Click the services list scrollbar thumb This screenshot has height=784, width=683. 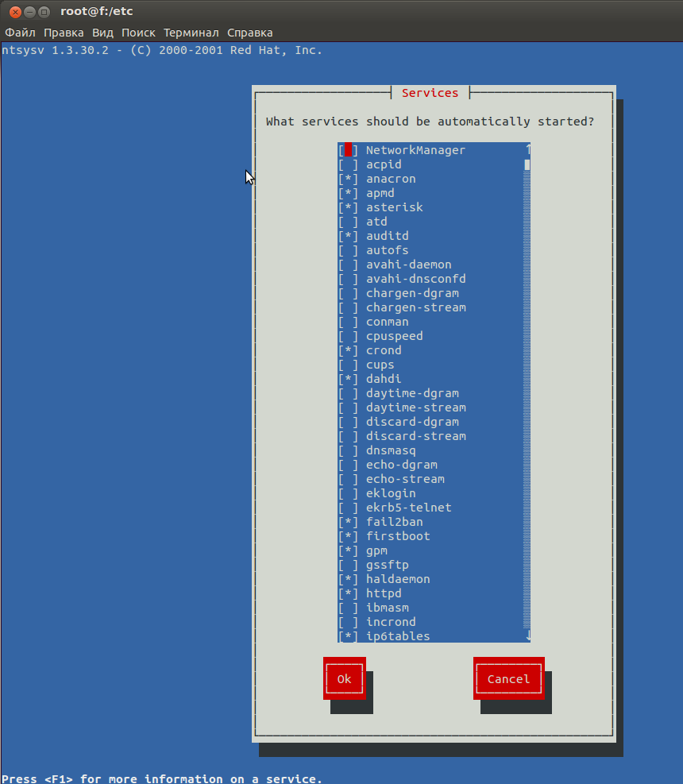point(527,164)
